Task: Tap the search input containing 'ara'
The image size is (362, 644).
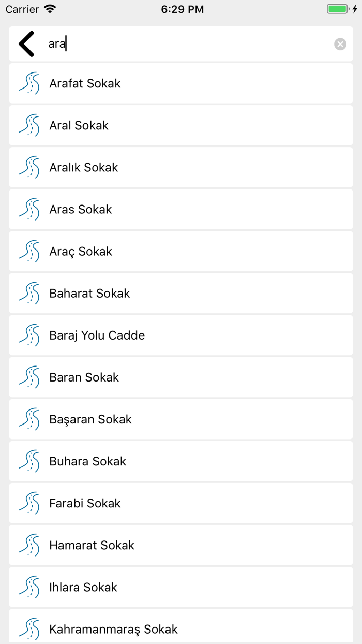Action: (155, 43)
